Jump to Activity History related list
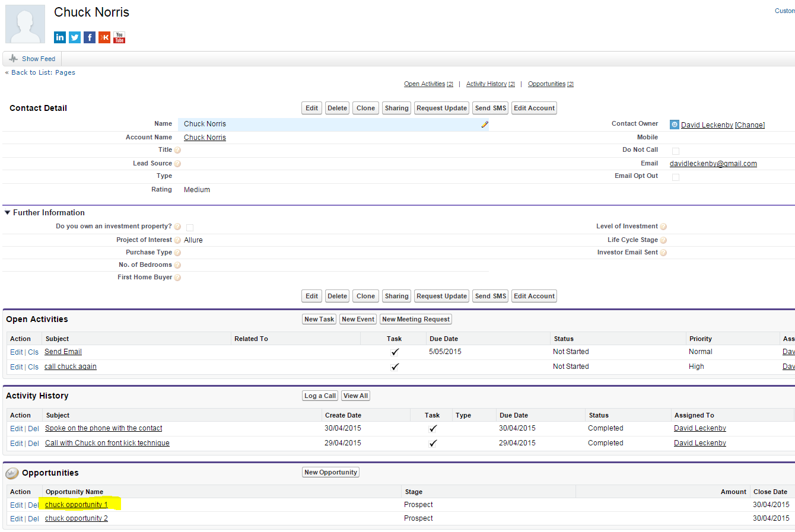 (x=486, y=84)
